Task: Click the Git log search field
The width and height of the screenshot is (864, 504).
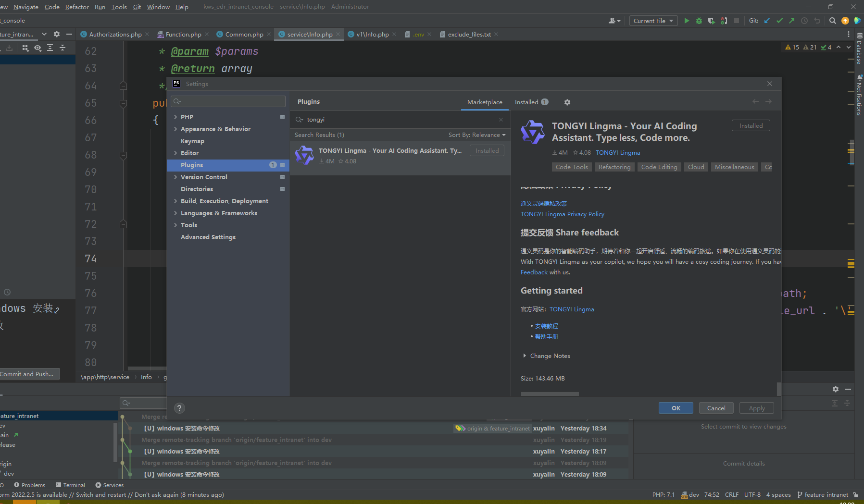Action: (x=143, y=403)
